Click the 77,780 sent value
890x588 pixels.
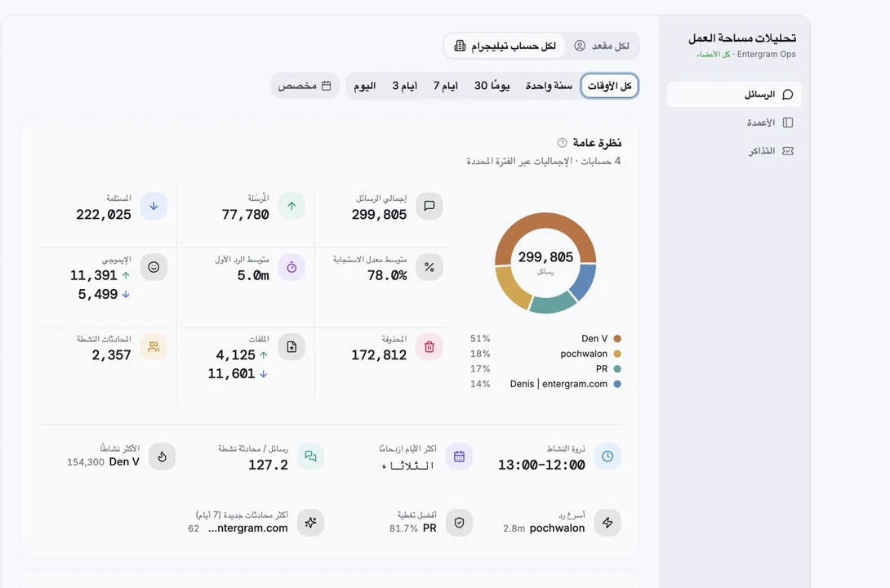(245, 215)
